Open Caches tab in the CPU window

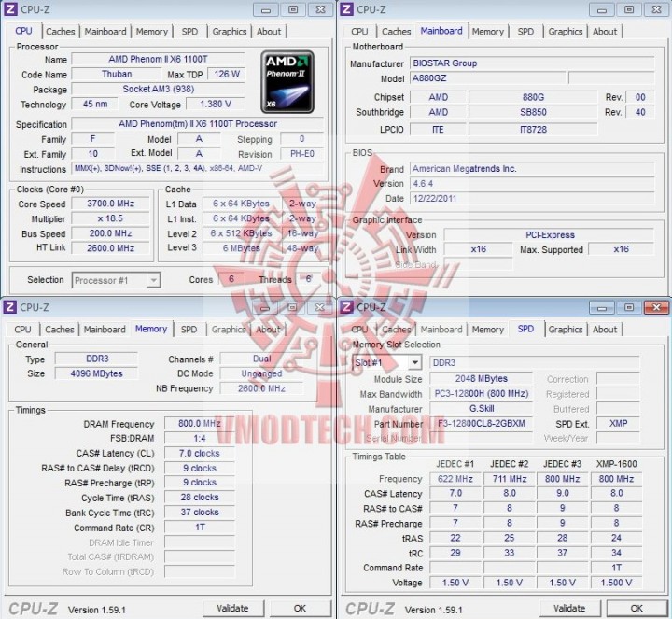[x=61, y=32]
